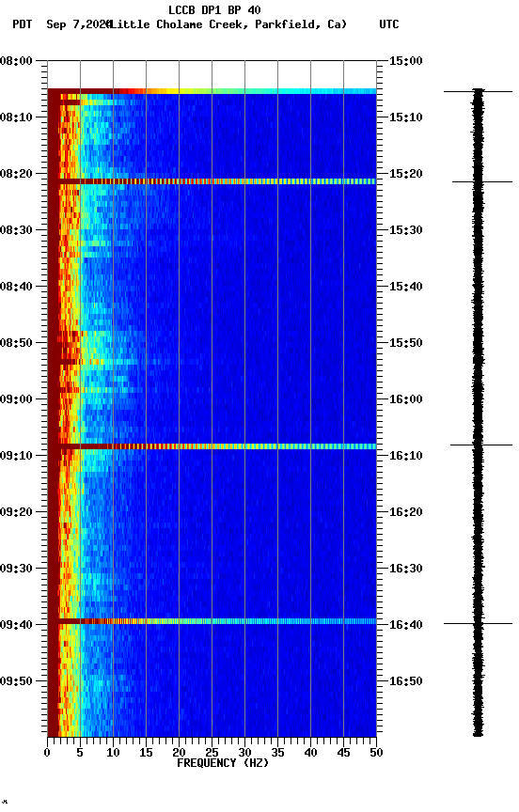
Task: Click the 5 Hz frequency axis label
Action: pos(80,753)
